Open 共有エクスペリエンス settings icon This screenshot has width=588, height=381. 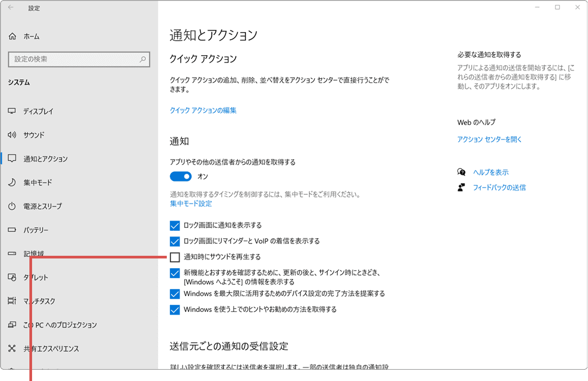tap(12, 348)
